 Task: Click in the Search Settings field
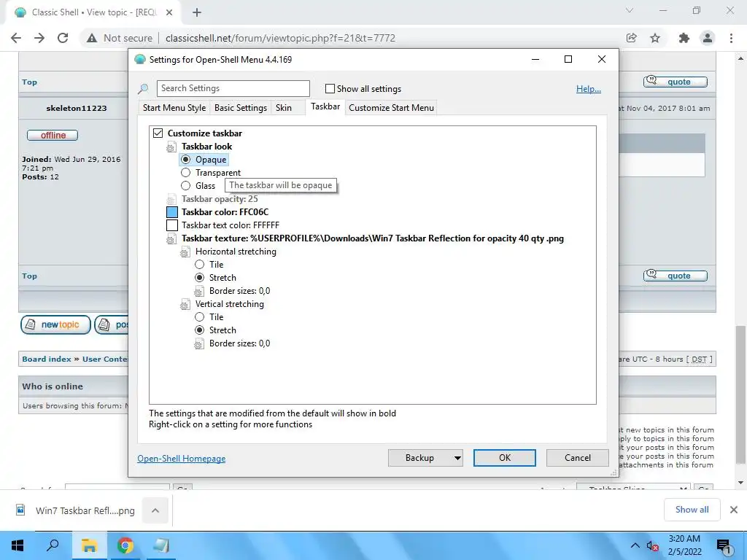(233, 88)
